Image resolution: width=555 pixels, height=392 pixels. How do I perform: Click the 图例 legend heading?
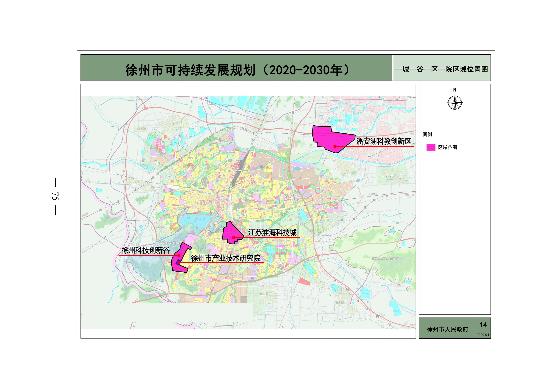[427, 135]
